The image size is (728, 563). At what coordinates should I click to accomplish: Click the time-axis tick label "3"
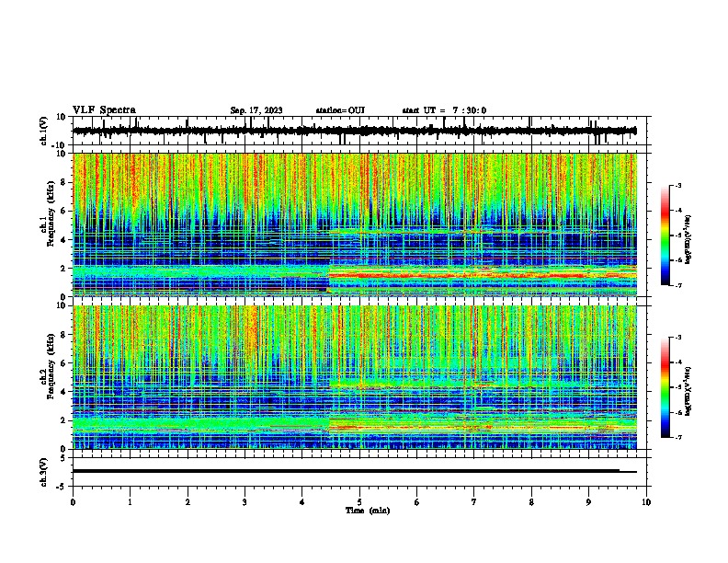coord(245,502)
